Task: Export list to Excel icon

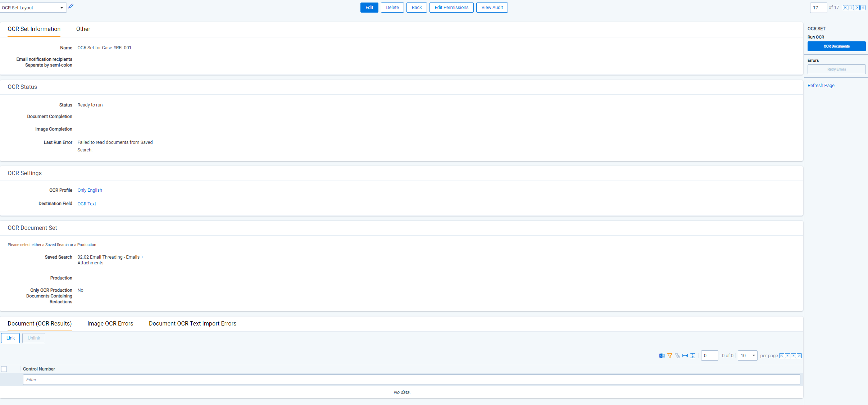Action: click(x=662, y=356)
